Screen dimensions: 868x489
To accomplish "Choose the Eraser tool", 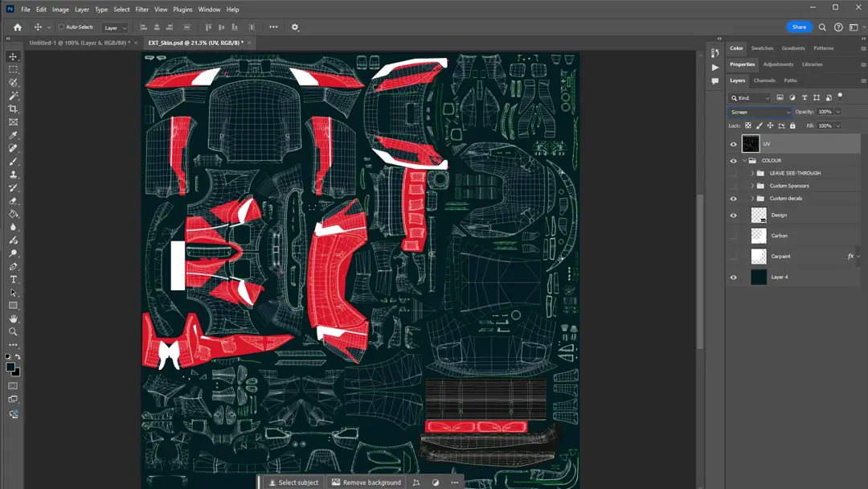I will pos(12,200).
